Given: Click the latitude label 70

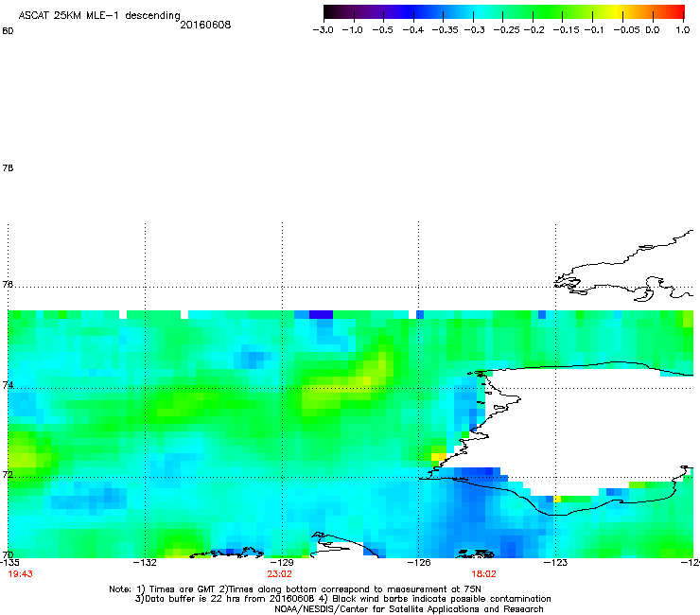Looking at the screenshot, I should [x=8, y=554].
